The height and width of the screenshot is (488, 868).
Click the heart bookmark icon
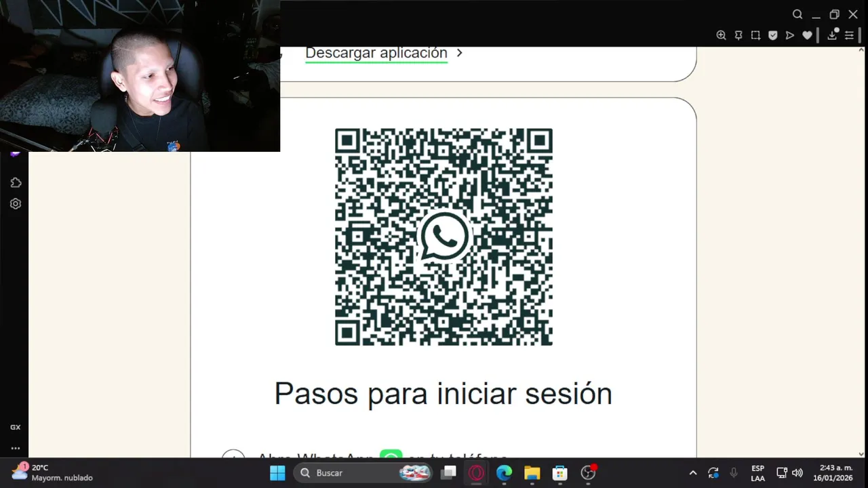point(807,35)
